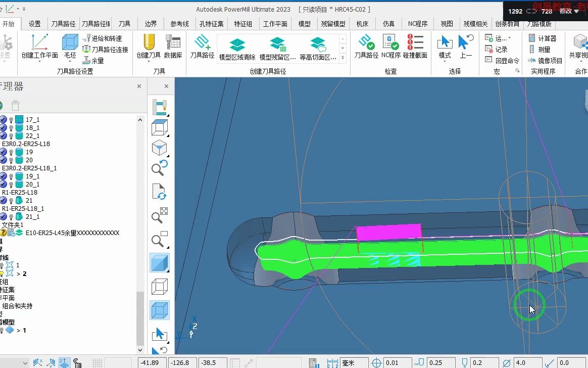Toggle the lit bulb for pattern 2
The height and width of the screenshot is (368, 588).
click(x=2, y=274)
